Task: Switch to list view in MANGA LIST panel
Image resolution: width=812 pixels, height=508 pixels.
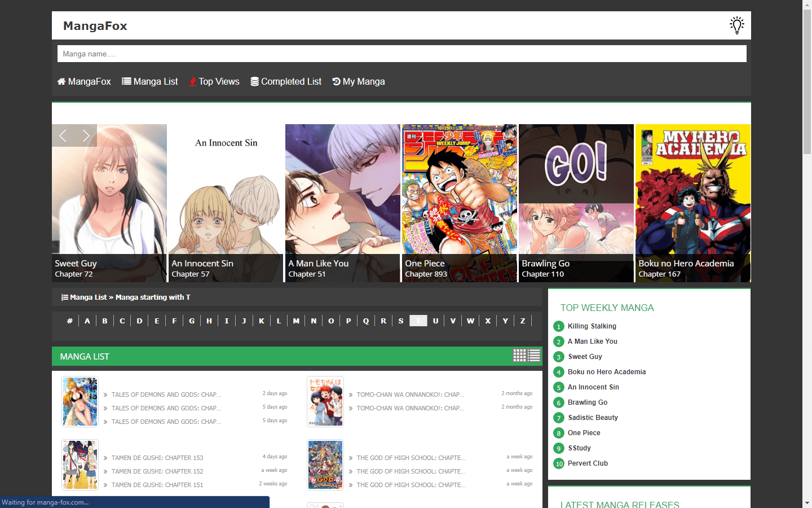Action: (x=533, y=356)
